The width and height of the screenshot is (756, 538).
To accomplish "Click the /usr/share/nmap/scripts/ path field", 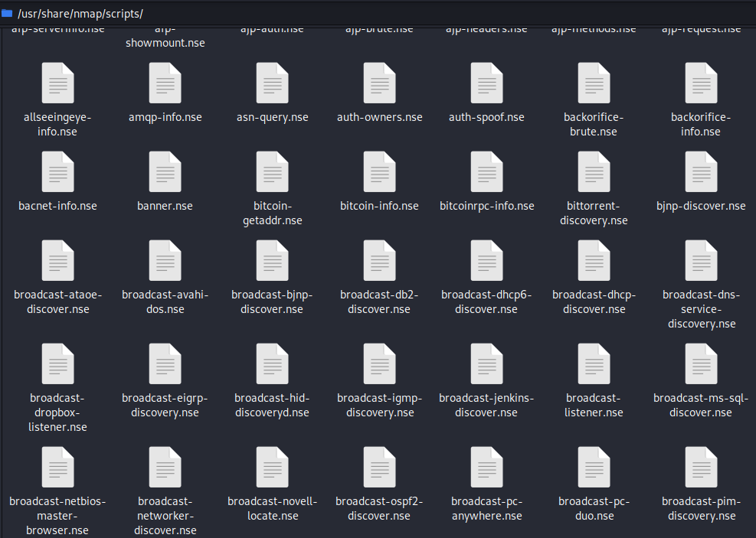I will (378, 14).
